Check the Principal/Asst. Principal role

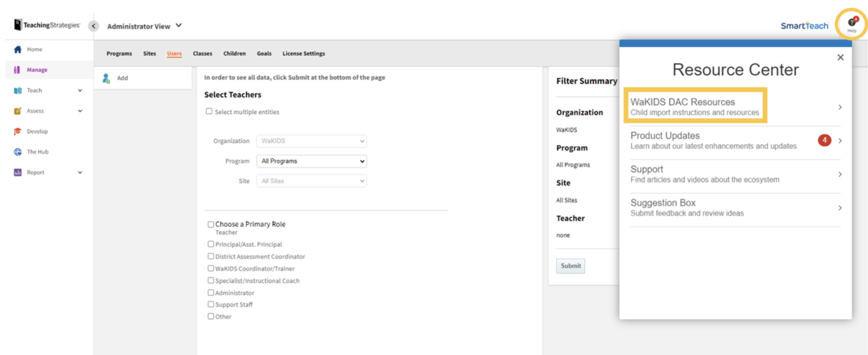[211, 244]
